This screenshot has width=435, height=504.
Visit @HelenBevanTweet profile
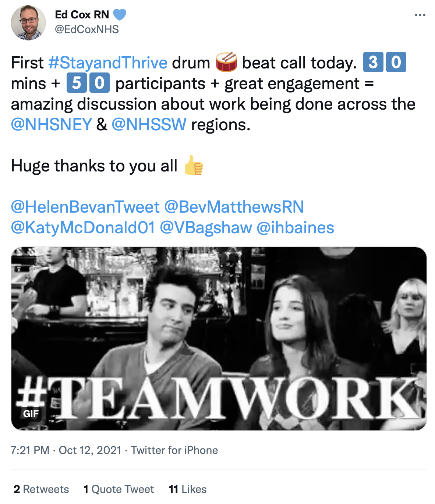click(x=85, y=207)
